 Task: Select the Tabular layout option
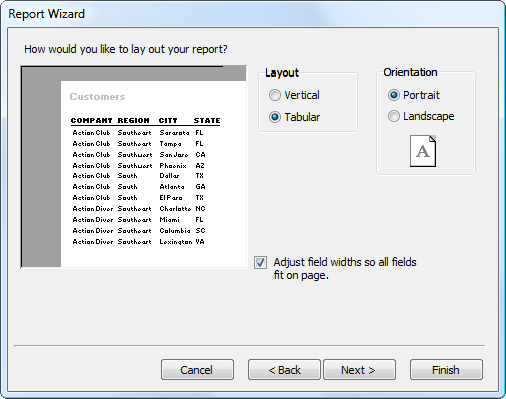tap(294, 117)
